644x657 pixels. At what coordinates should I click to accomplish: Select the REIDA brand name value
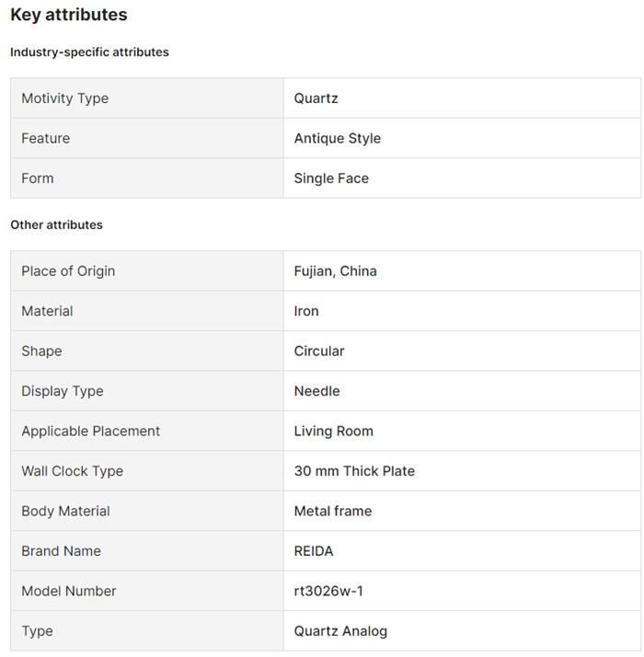314,551
